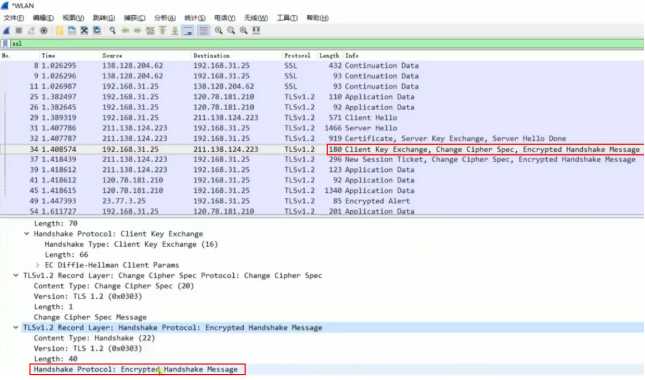Select packet 45 Application Data row
Viewport: 645px width, 380px height.
point(322,190)
